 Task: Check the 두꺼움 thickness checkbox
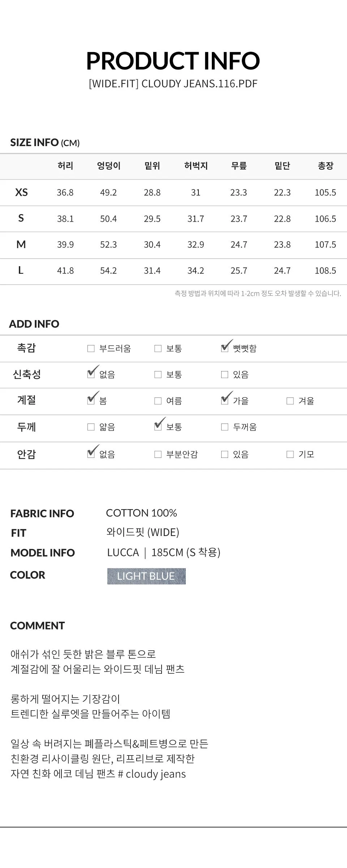[x=225, y=427]
